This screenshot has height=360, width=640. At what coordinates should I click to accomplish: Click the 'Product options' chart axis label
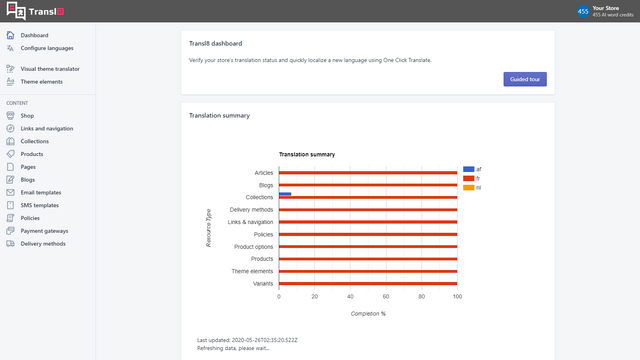click(x=253, y=247)
